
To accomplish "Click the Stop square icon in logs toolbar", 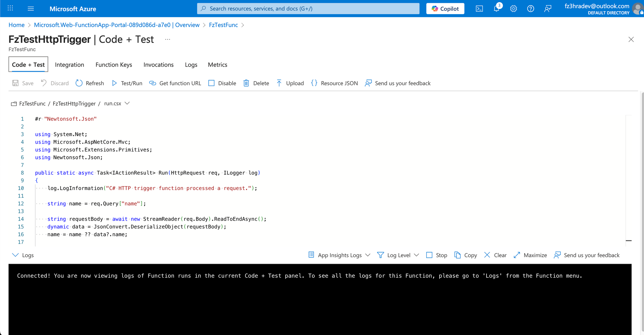I will click(429, 255).
